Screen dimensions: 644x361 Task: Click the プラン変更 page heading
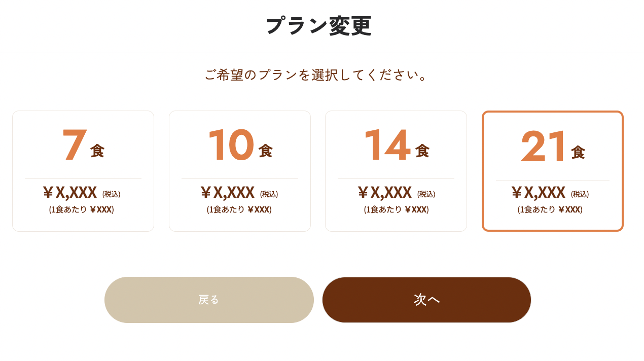coord(318,26)
